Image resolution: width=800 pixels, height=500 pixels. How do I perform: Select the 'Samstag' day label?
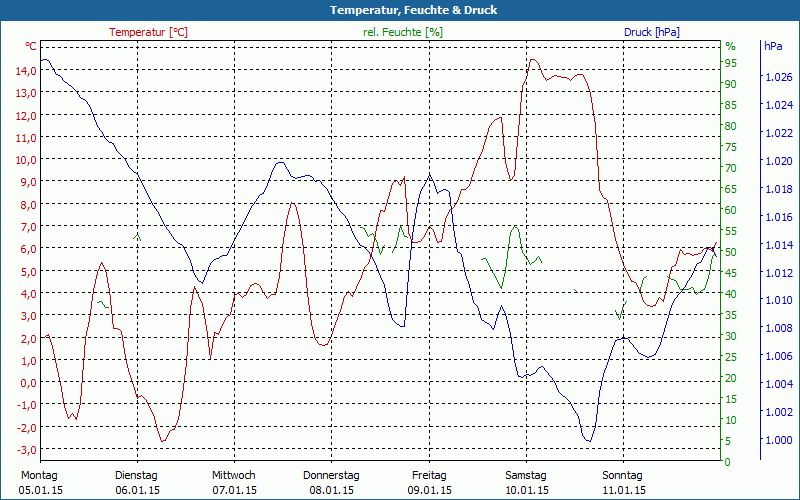(526, 475)
